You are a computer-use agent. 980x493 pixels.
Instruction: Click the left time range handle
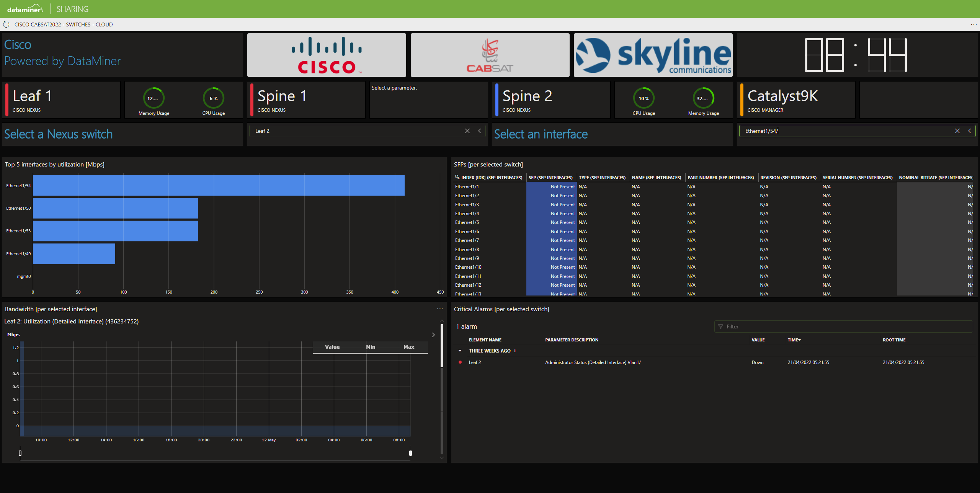pos(20,453)
